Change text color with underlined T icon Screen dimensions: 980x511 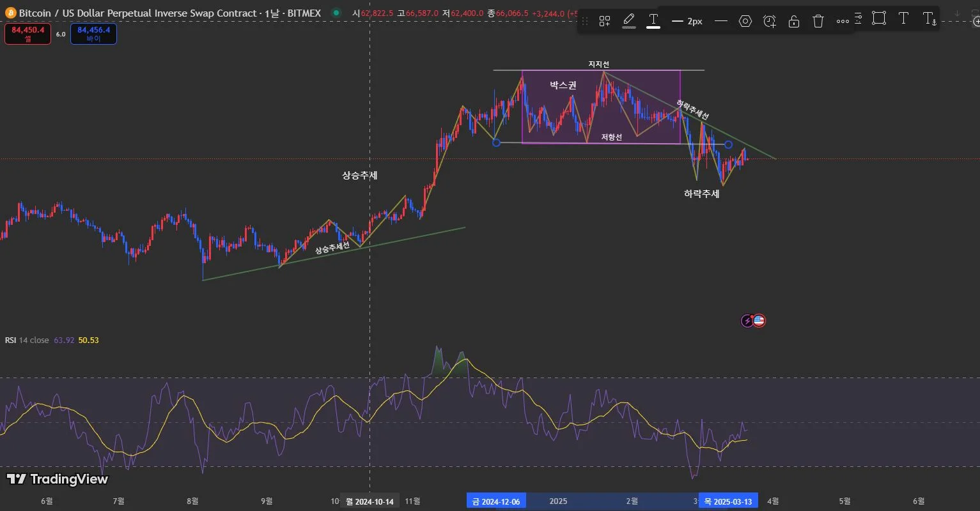[653, 21]
